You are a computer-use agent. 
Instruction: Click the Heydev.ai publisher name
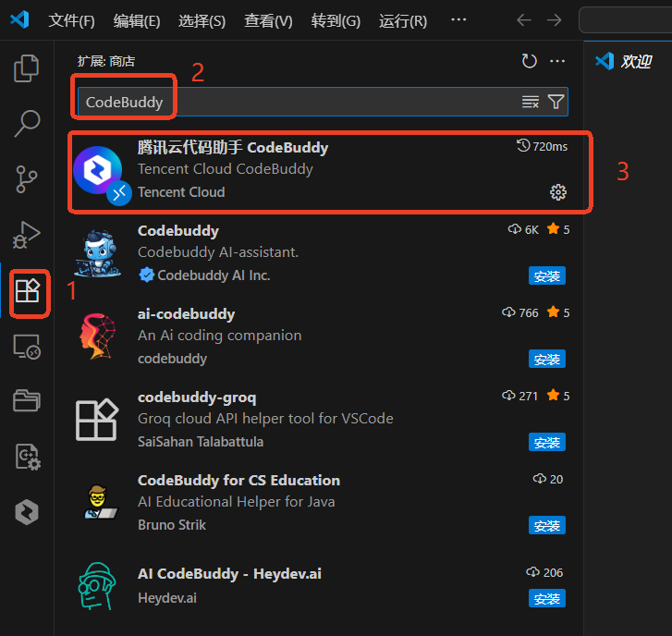click(167, 597)
